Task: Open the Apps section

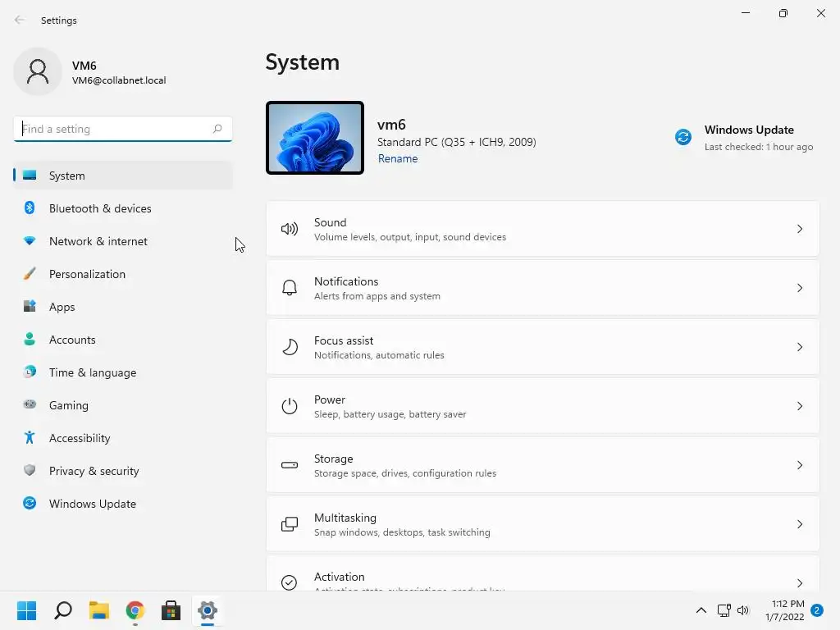Action: tap(123, 307)
